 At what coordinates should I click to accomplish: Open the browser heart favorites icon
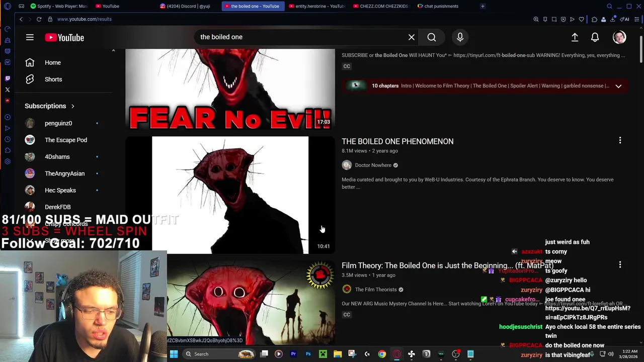(581, 19)
